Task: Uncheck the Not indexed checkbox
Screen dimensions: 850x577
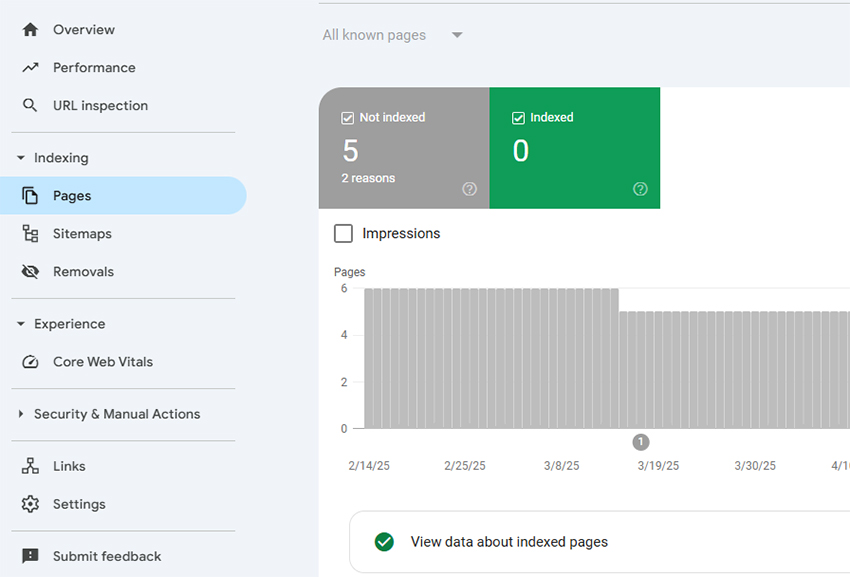Action: click(x=348, y=118)
